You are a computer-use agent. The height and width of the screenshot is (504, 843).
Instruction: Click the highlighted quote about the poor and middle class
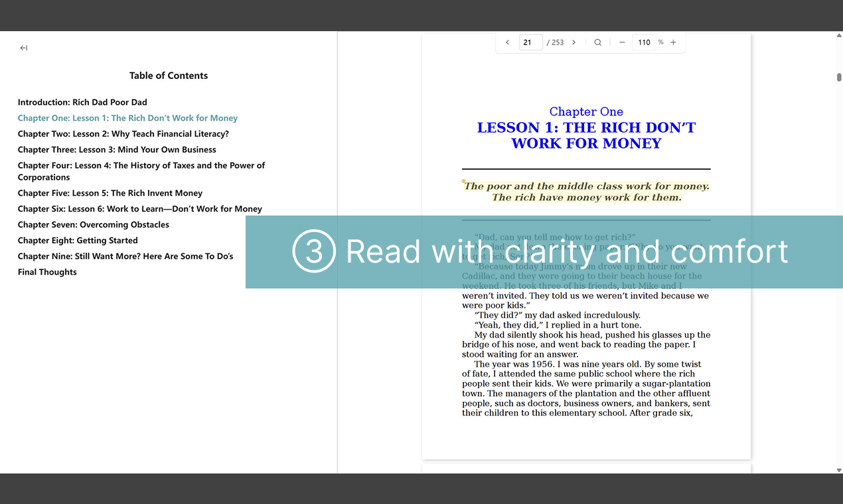[586, 192]
